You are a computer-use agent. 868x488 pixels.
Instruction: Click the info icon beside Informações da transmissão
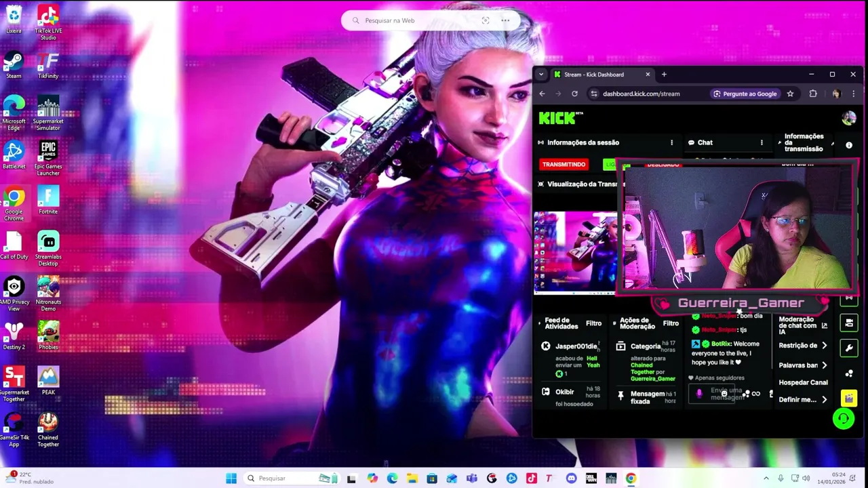[848, 145]
